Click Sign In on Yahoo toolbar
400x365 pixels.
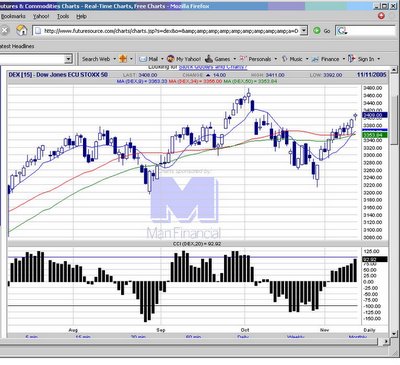pos(361,59)
